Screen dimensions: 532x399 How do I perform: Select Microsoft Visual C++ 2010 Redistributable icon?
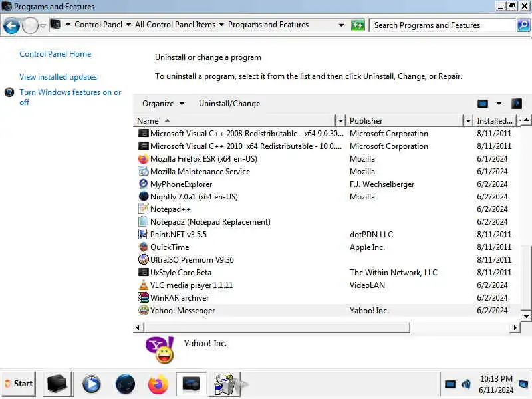(x=144, y=146)
